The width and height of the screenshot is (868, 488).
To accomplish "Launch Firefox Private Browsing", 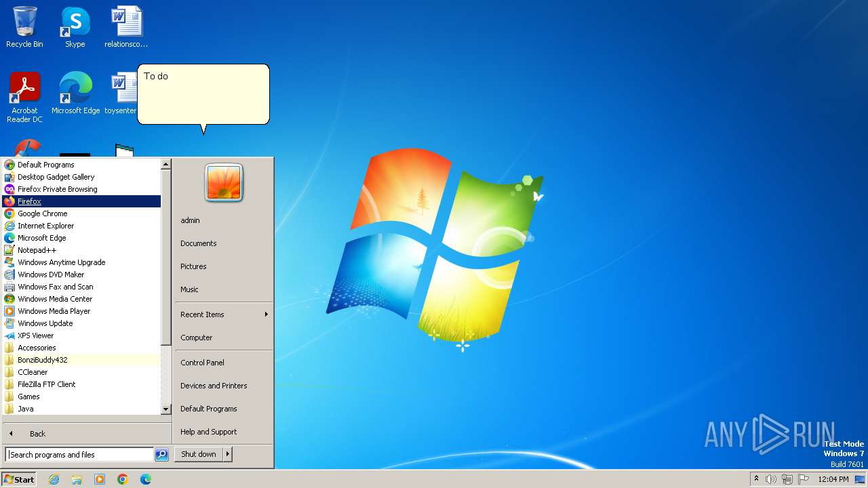I will point(81,189).
